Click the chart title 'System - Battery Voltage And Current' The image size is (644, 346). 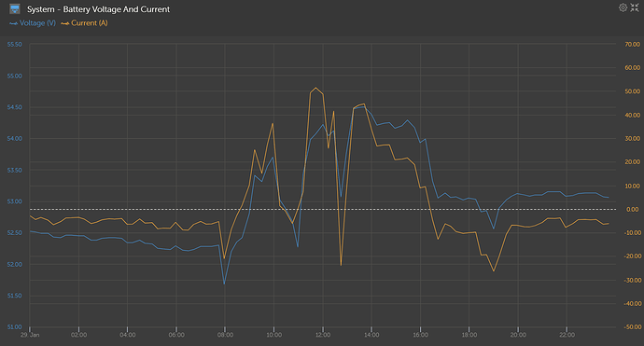pyautogui.click(x=98, y=9)
